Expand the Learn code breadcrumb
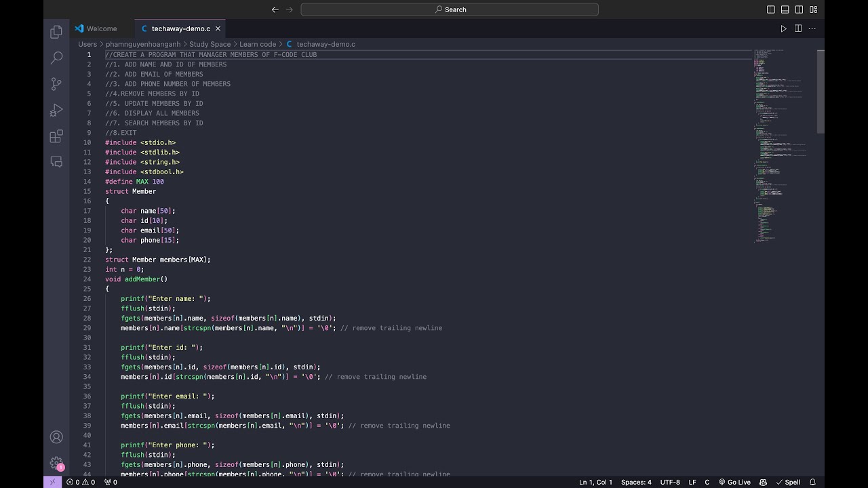This screenshot has height=488, width=868. 258,44
